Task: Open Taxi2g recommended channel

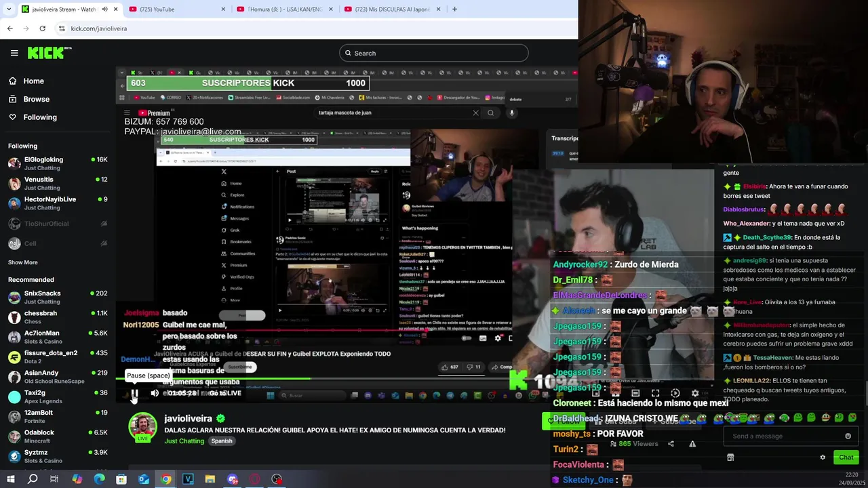Action: (x=58, y=396)
